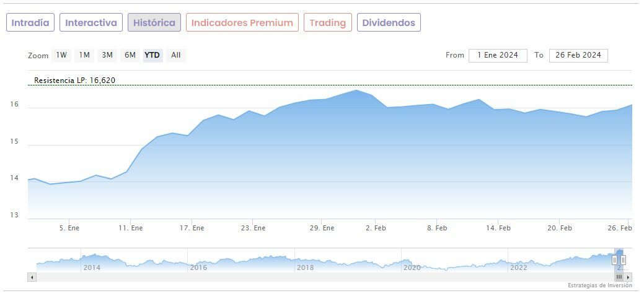This screenshot has height=296, width=644.
Task: Click the scrollbar thumb grip in navigator
Action: [619, 277]
